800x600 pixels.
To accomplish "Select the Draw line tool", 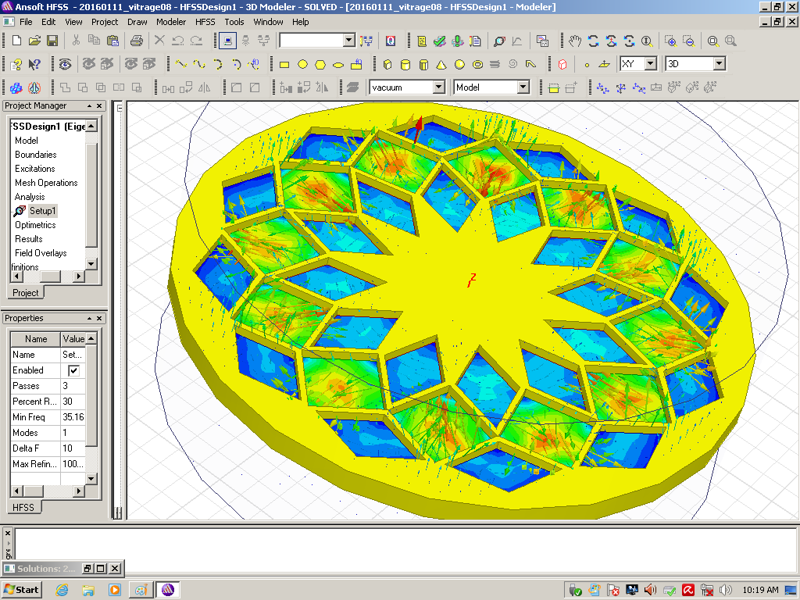I will pos(181,64).
